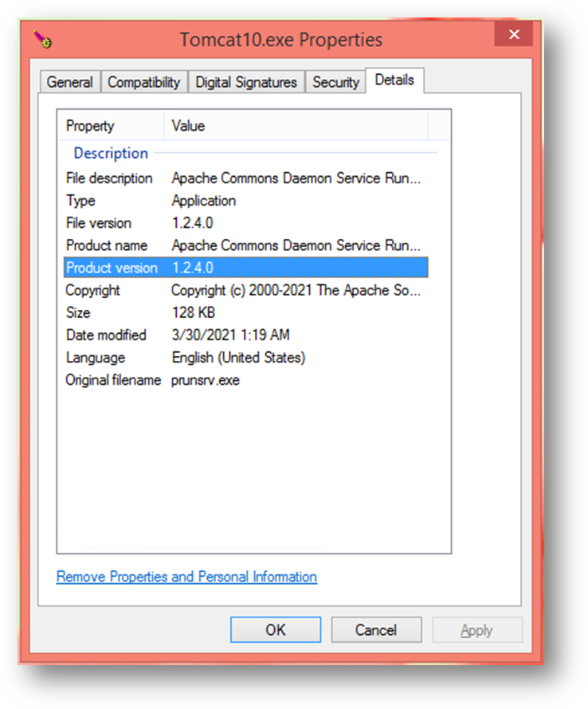Image resolution: width=588 pixels, height=709 pixels.
Task: Select the Product name row
Action: click(x=245, y=245)
